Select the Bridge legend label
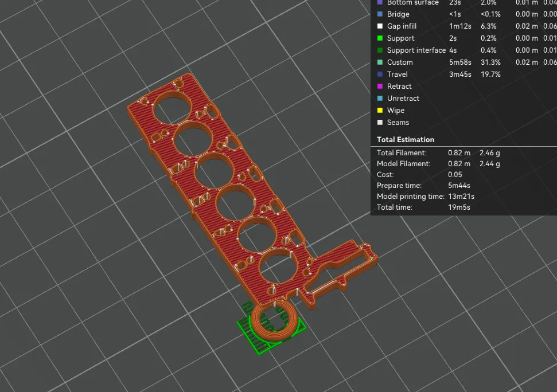The width and height of the screenshot is (557, 392). 398,14
